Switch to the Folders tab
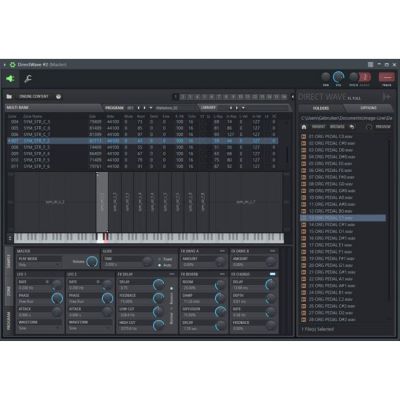The width and height of the screenshot is (400, 400). [x=321, y=108]
